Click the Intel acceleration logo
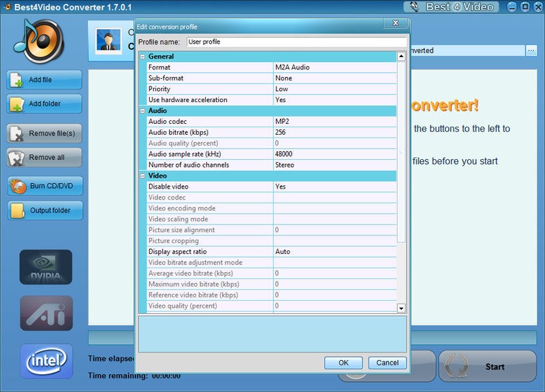545x392 pixels. click(x=46, y=361)
